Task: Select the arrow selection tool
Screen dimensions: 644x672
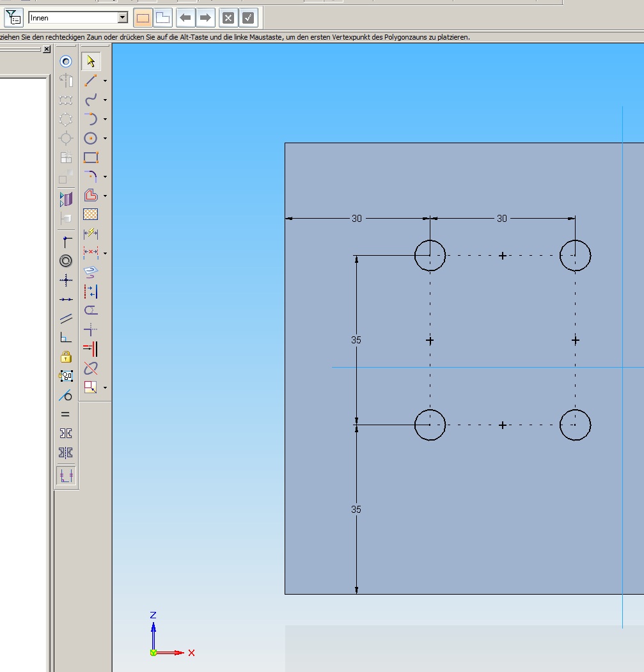Action: 90,61
